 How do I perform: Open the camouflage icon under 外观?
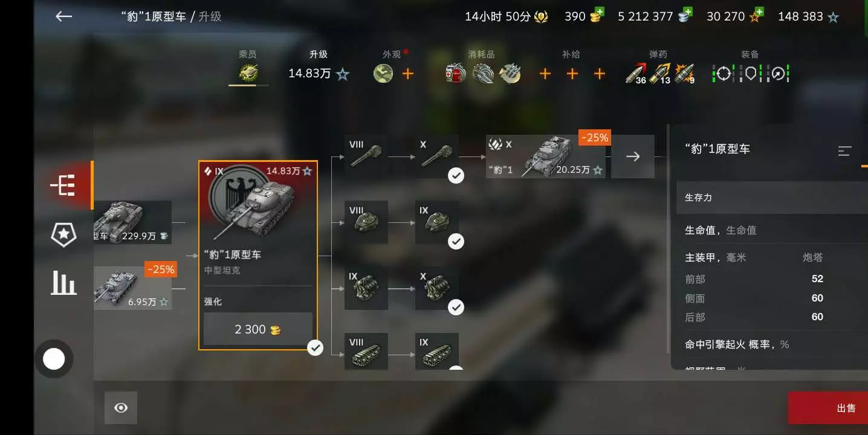click(x=383, y=74)
